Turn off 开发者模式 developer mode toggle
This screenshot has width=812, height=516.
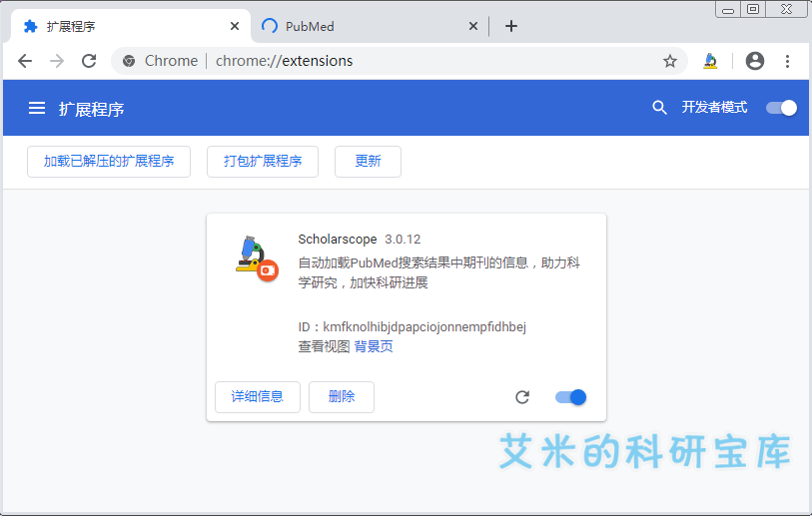(781, 108)
